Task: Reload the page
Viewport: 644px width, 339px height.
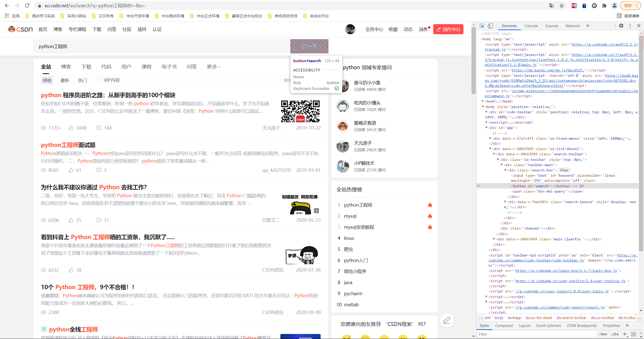Action: 27,6
